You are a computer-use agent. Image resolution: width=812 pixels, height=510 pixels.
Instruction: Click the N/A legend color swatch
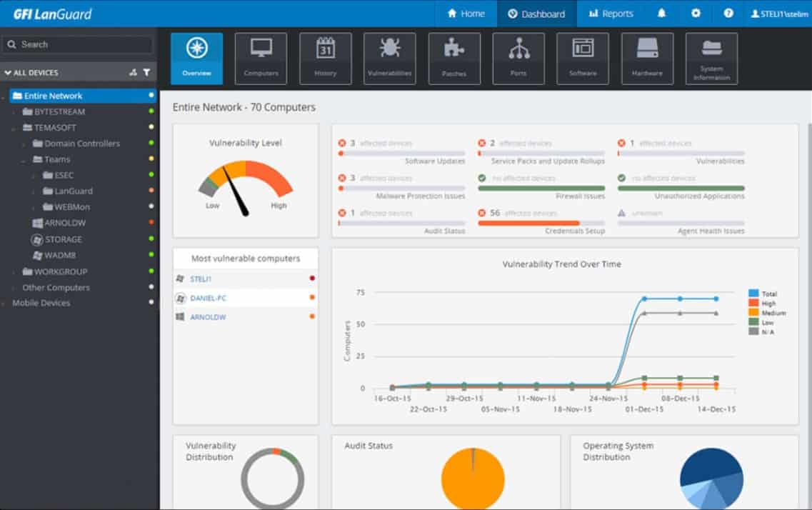pos(753,331)
